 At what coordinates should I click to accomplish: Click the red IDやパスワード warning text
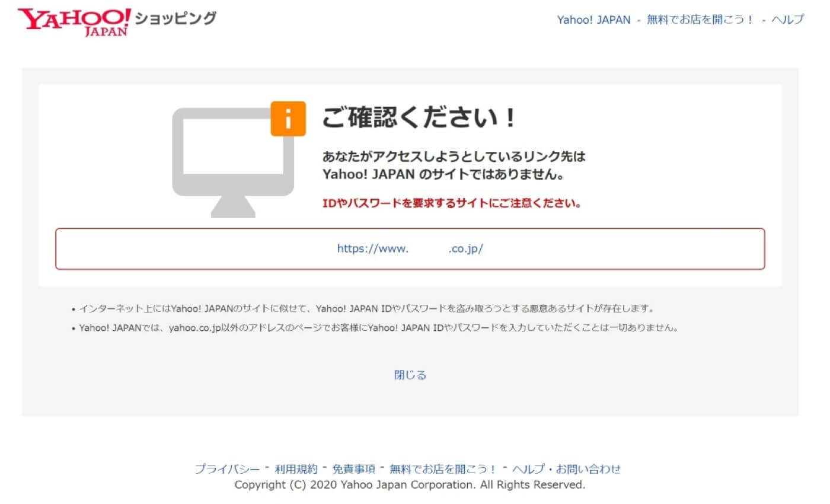pos(451,203)
